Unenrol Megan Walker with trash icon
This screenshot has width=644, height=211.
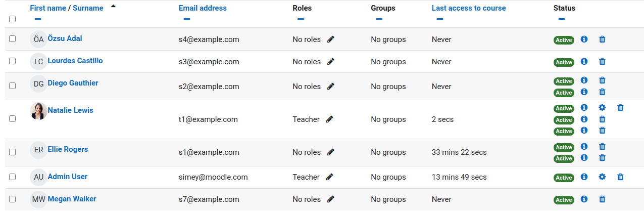[602, 199]
